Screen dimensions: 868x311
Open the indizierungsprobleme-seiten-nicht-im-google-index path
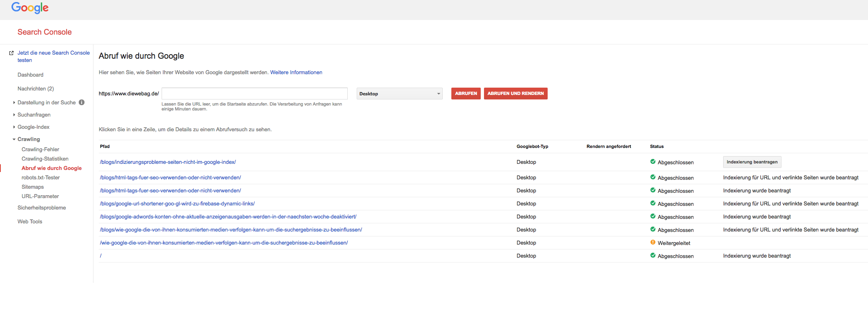click(168, 162)
